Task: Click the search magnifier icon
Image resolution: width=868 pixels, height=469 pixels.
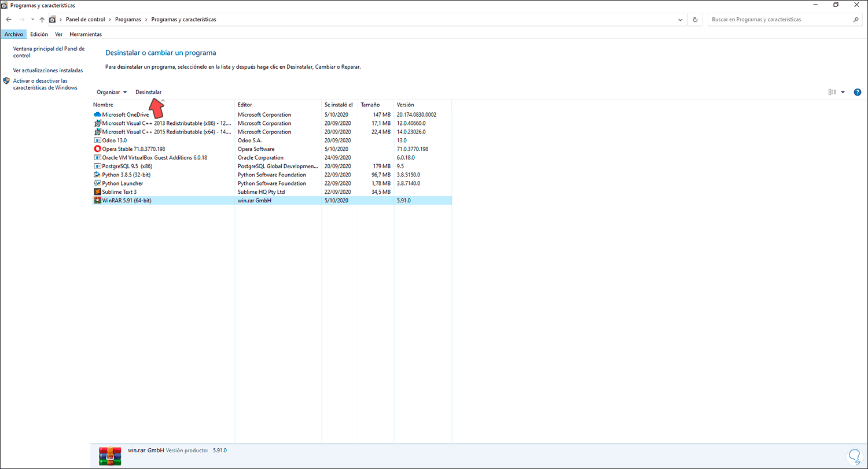Action: pyautogui.click(x=856, y=20)
